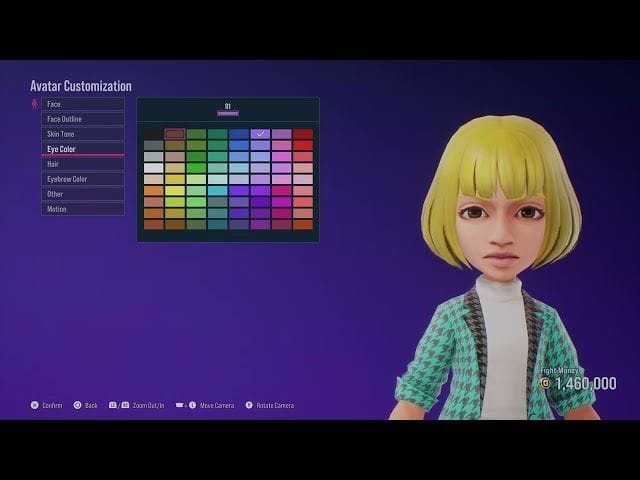Viewport: 640px width, 480px height.
Task: Select the Face Outline menu item
Action: pyautogui.click(x=83, y=119)
